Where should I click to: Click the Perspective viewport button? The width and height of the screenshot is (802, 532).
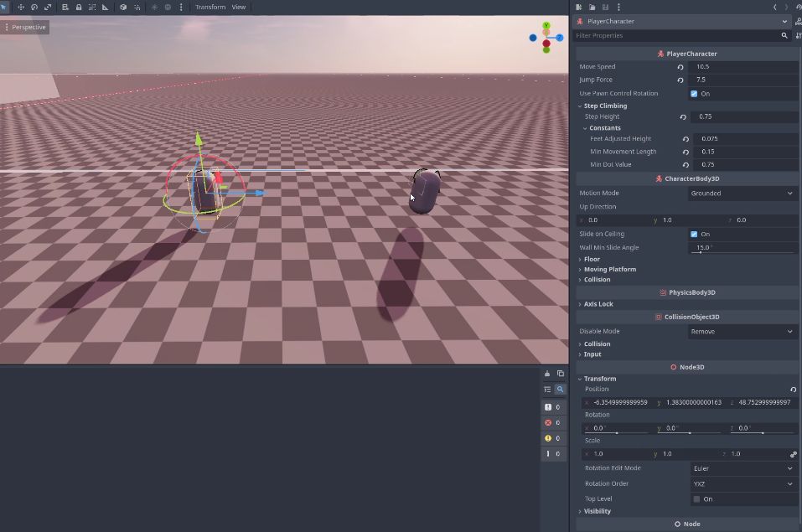[x=25, y=28]
